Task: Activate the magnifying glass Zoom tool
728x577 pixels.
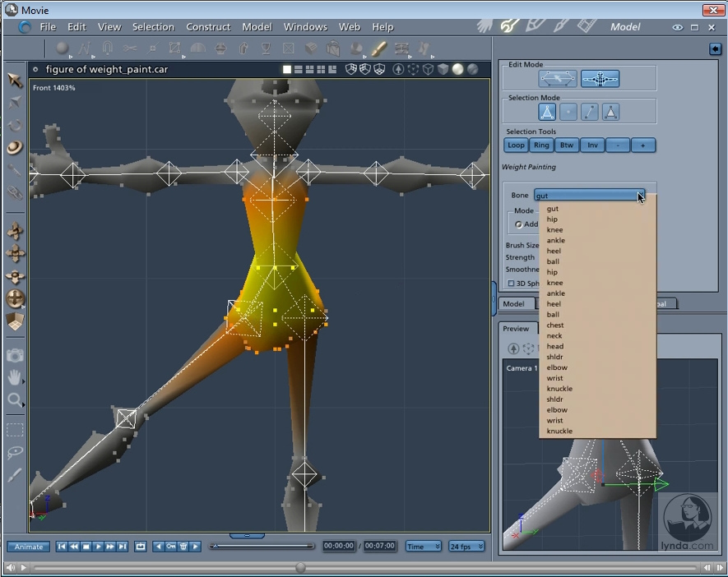Action: 15,400
